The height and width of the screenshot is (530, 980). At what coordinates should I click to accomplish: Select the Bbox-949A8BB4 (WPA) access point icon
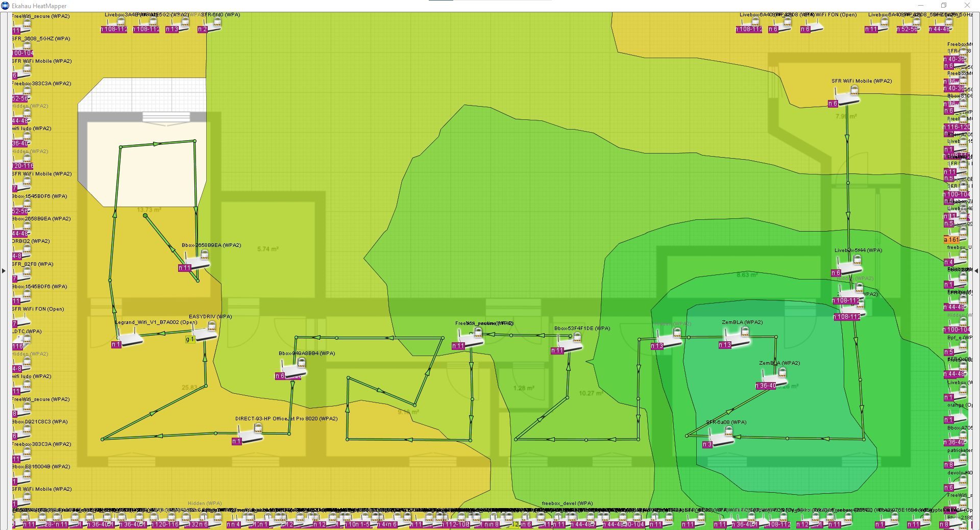(x=294, y=368)
